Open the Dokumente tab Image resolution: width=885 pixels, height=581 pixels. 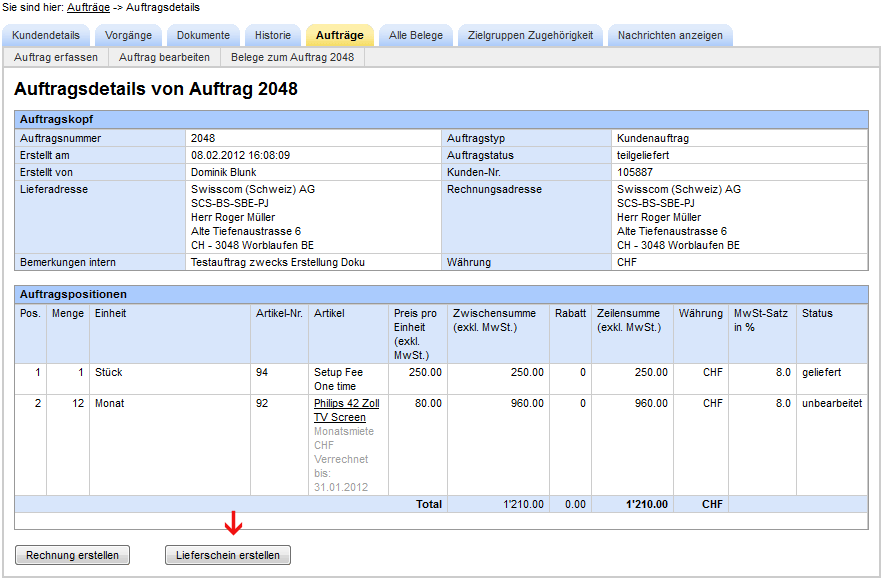[203, 36]
